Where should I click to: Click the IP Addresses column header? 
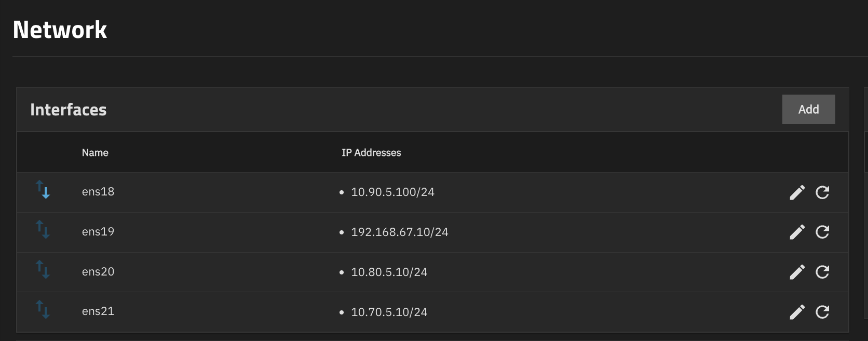click(371, 153)
